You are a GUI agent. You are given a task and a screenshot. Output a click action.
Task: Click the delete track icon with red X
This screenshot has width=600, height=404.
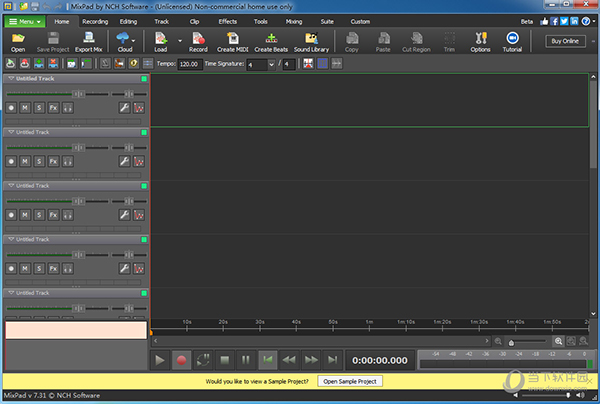point(53,64)
